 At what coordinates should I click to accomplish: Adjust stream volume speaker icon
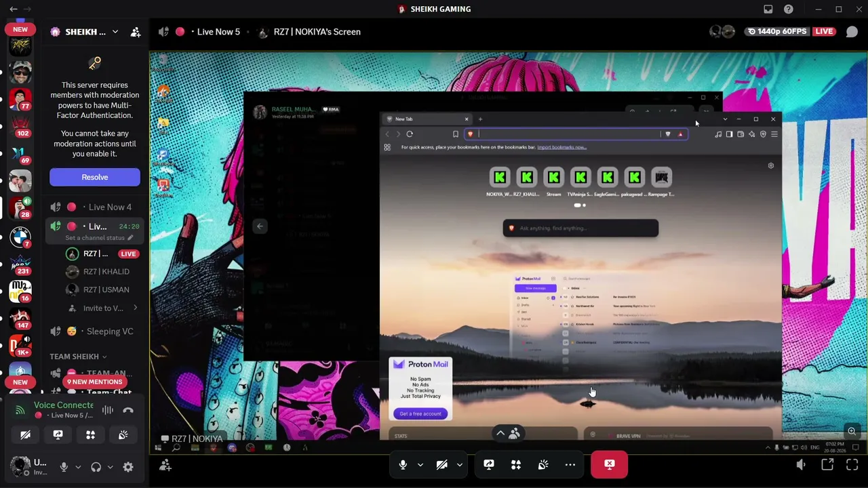pos(801,465)
